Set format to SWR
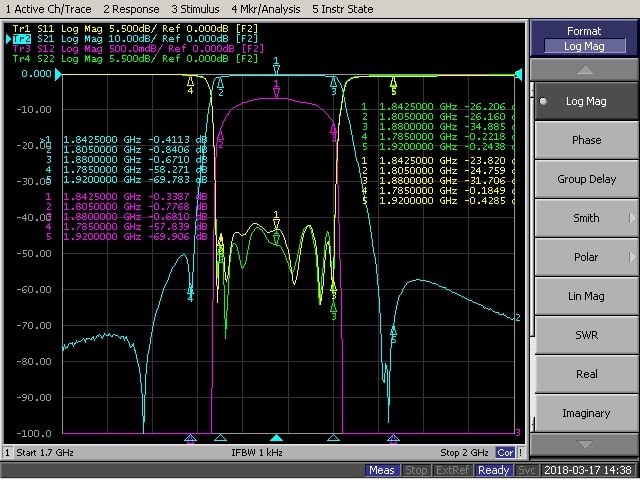640x480 pixels. (x=585, y=335)
